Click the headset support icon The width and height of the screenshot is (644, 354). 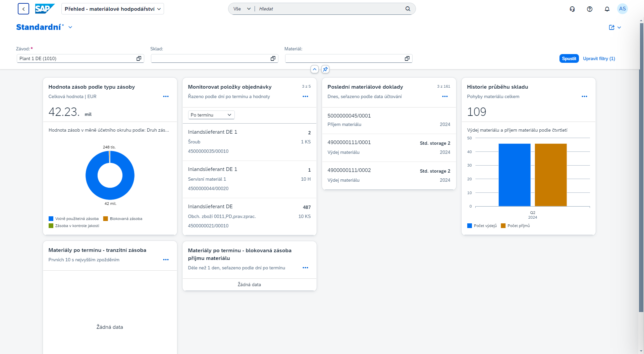coord(572,9)
